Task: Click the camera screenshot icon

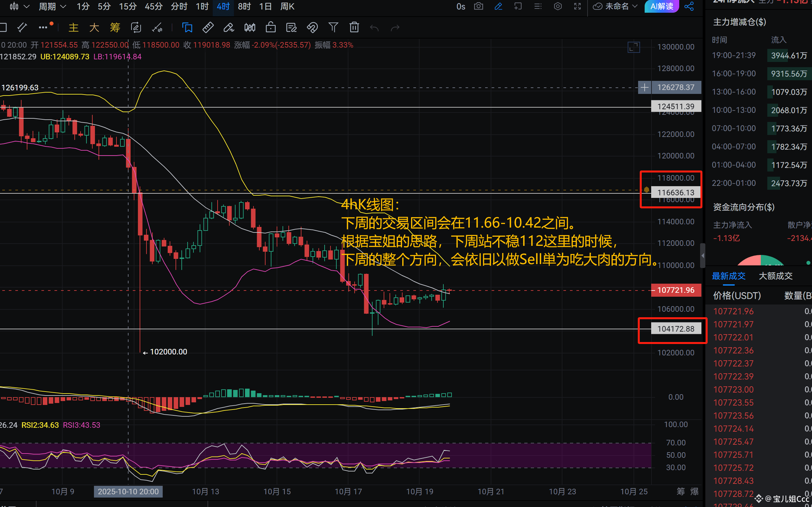Action: point(479,7)
